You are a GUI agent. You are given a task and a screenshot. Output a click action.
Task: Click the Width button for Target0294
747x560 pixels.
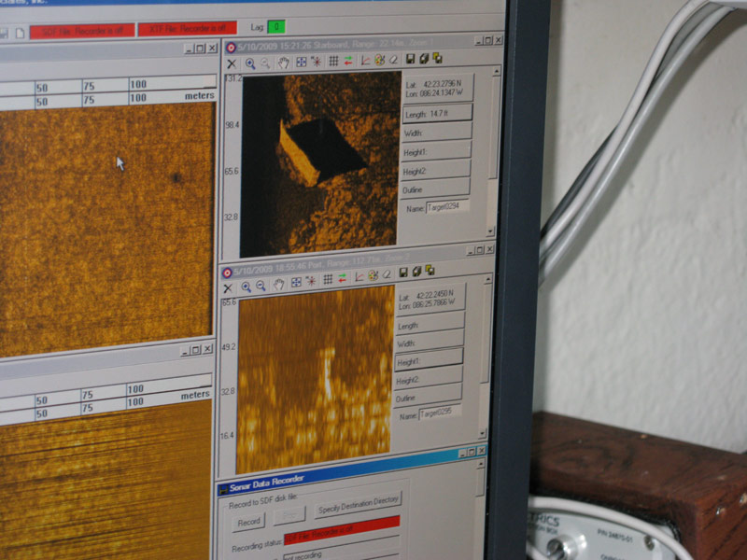coord(437,133)
